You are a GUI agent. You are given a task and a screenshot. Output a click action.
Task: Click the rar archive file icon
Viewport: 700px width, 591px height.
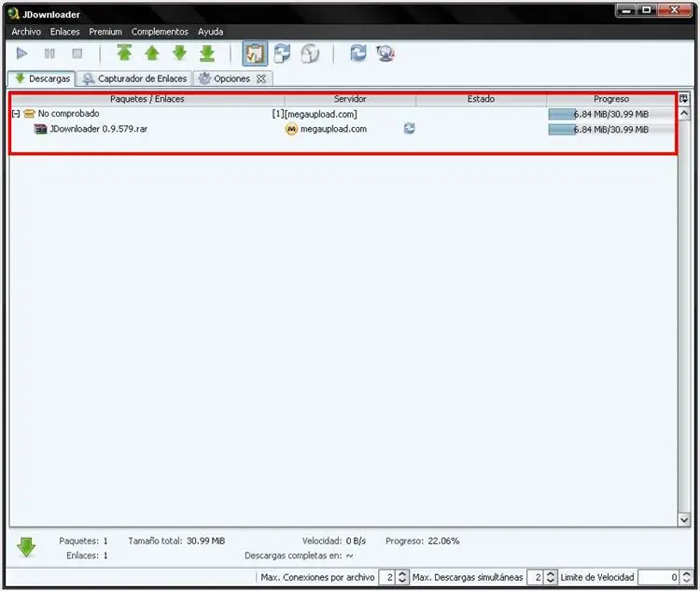(41, 130)
